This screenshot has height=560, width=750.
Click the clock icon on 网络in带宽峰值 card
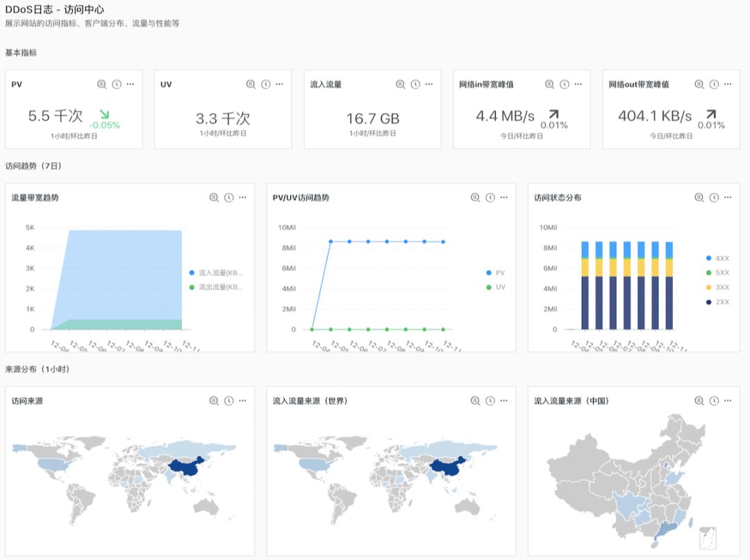point(565,84)
